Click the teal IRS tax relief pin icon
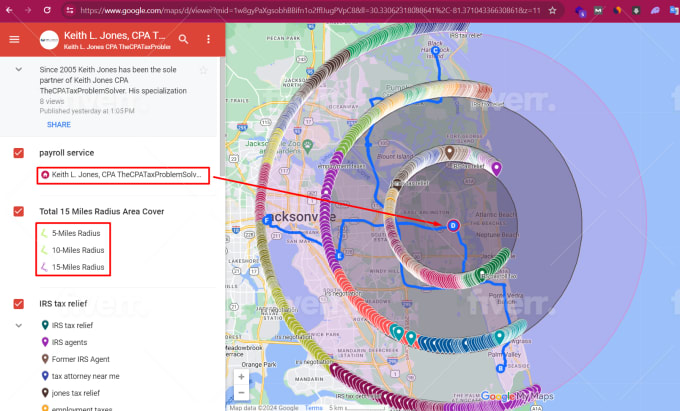 point(45,325)
